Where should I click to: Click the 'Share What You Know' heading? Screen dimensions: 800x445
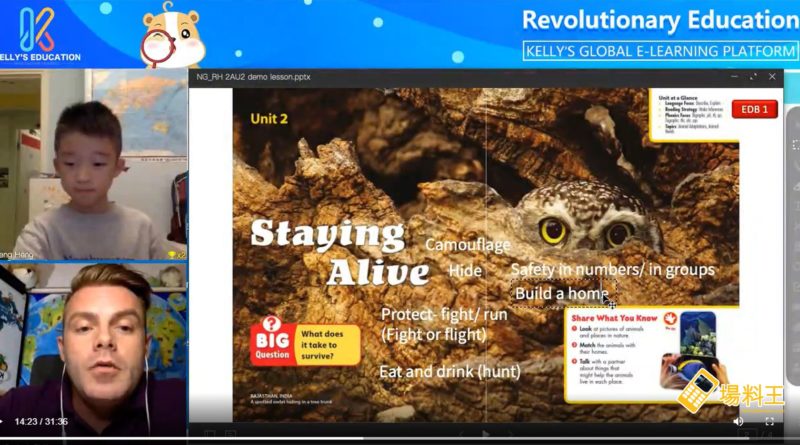pyautogui.click(x=614, y=318)
